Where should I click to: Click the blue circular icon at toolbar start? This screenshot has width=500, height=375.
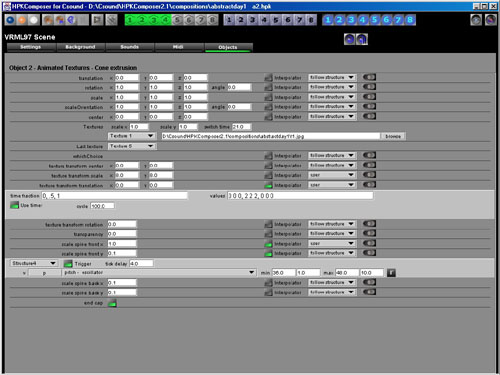click(11, 20)
